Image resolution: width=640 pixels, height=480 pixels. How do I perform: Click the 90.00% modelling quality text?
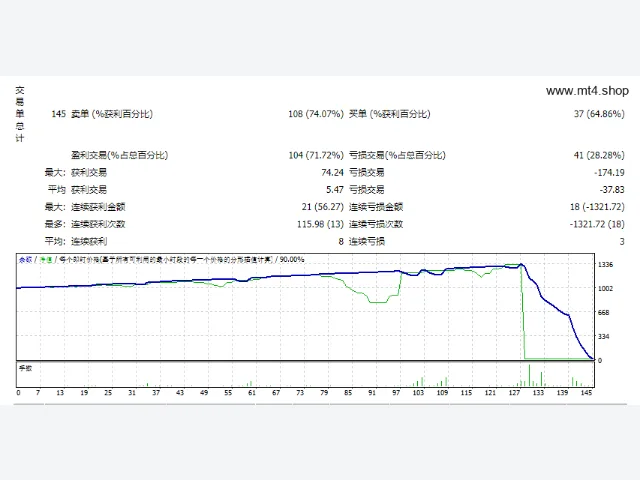(292, 260)
